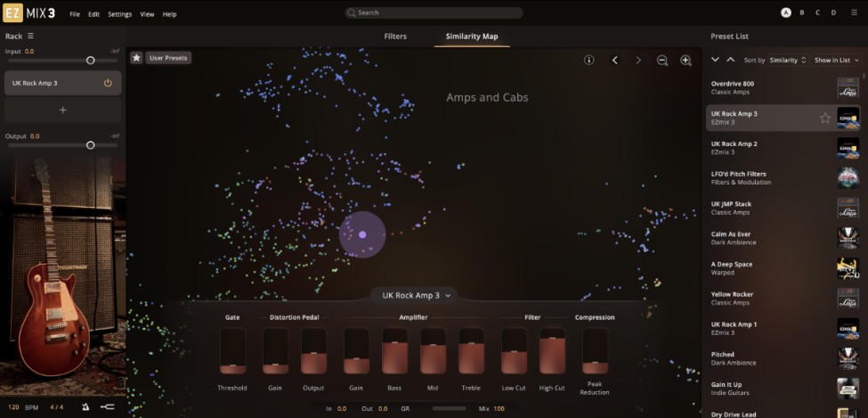Open the main hamburger menu at top right
This screenshot has width=868, height=418.
[x=854, y=12]
